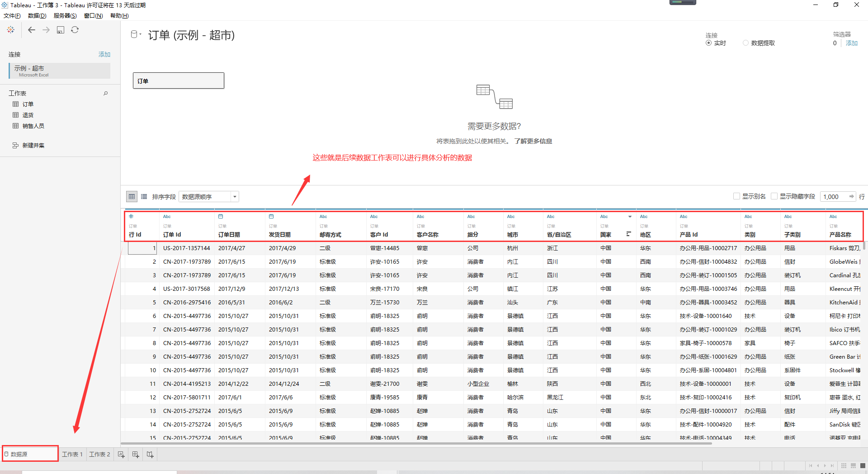Click the grid icon beside 销售人员 sheet
Screen dimensions: 868x474
[16, 126]
